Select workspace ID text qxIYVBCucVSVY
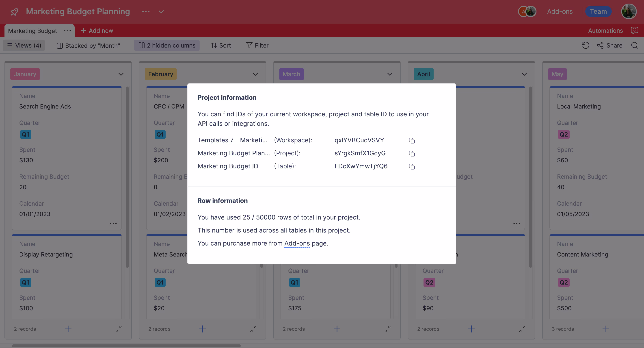The width and height of the screenshot is (644, 348). pyautogui.click(x=359, y=140)
